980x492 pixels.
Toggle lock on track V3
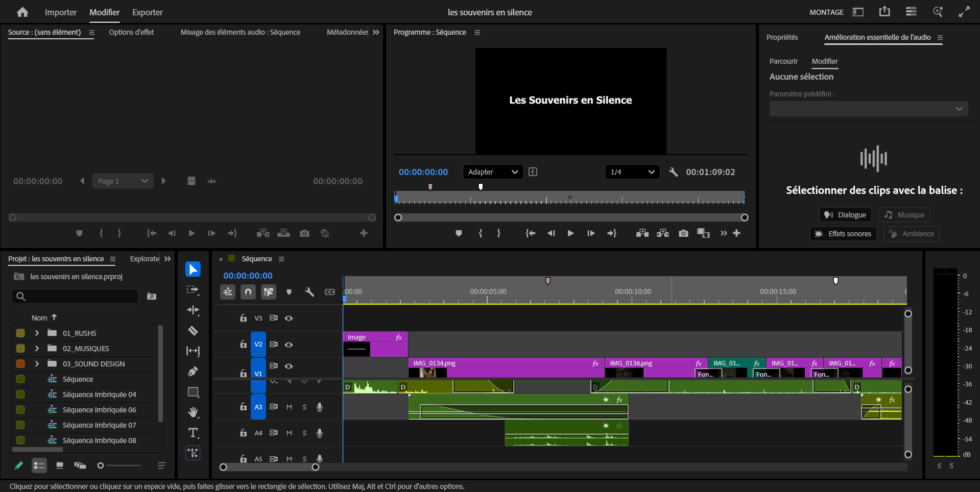[x=244, y=318]
